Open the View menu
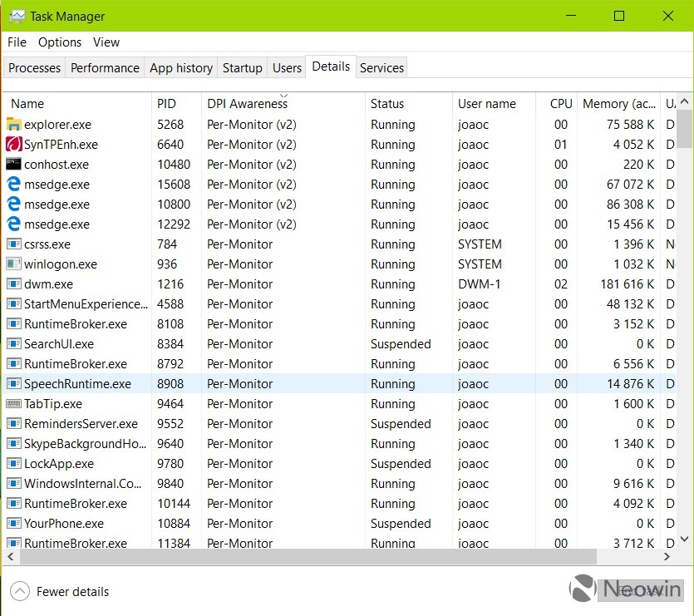This screenshot has width=694, height=616. pos(106,42)
